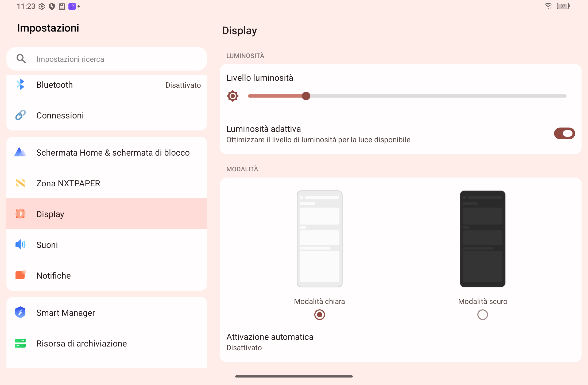The width and height of the screenshot is (588, 385).
Task: Open Zona NXTPAPER settings
Action: (x=107, y=183)
